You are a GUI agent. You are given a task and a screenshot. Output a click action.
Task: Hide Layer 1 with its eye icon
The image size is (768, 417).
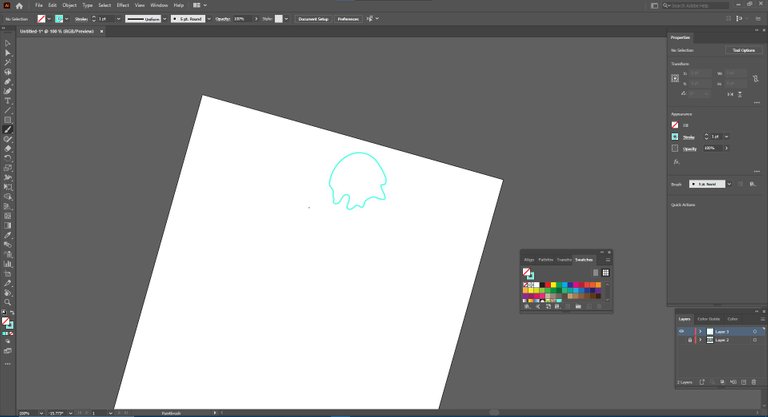(681, 332)
